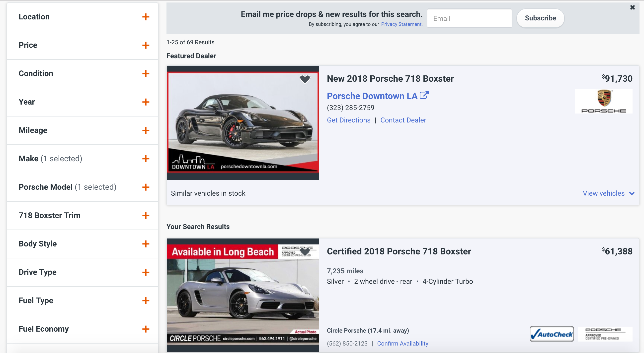
Task: Open external link icon next to Porsche Downtown LA
Action: [424, 95]
